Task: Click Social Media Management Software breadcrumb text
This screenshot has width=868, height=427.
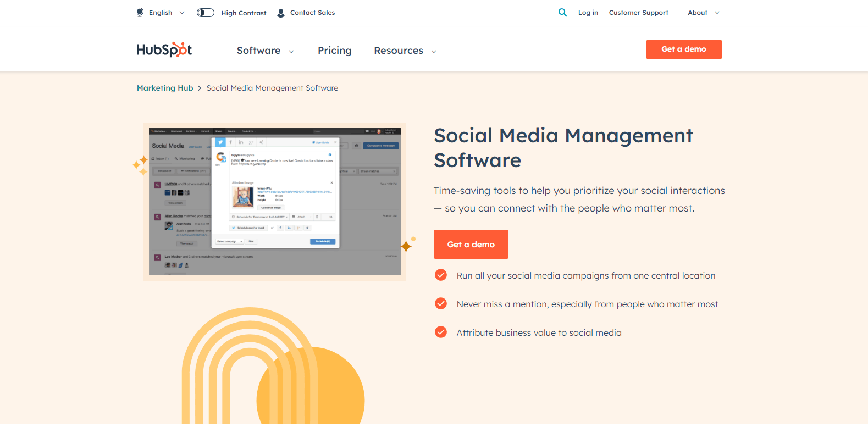Action: coord(272,88)
